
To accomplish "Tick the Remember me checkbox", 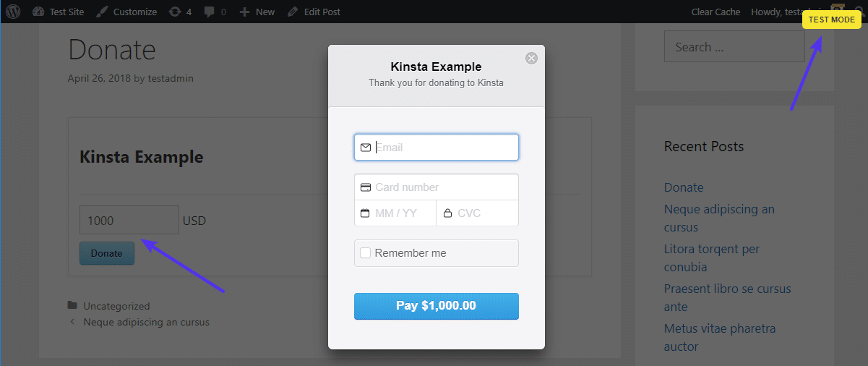I will pyautogui.click(x=366, y=253).
